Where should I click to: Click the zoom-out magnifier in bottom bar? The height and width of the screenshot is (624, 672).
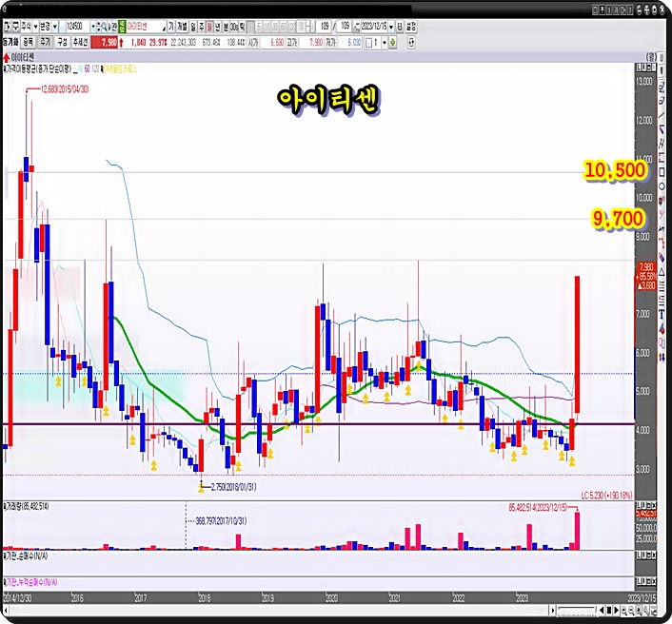[632, 611]
